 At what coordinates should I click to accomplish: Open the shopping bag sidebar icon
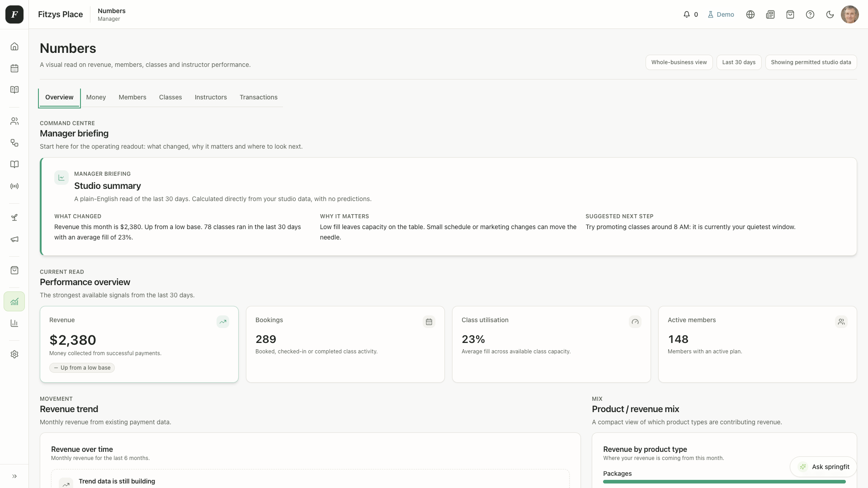pyautogui.click(x=14, y=270)
